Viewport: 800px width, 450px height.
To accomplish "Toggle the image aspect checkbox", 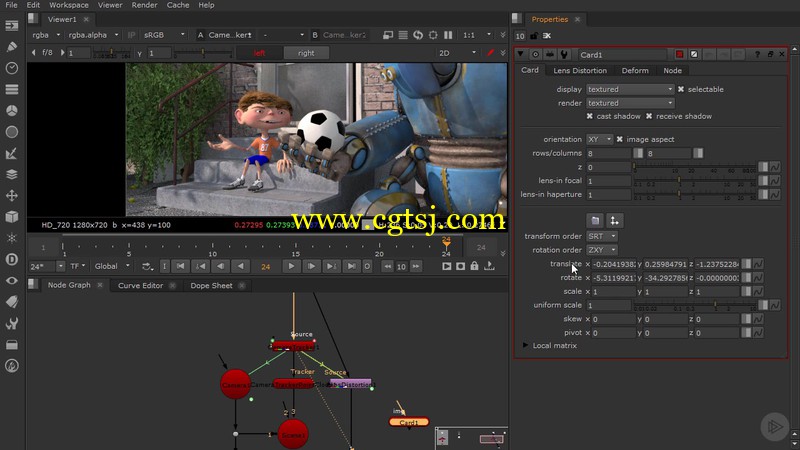I will [619, 139].
